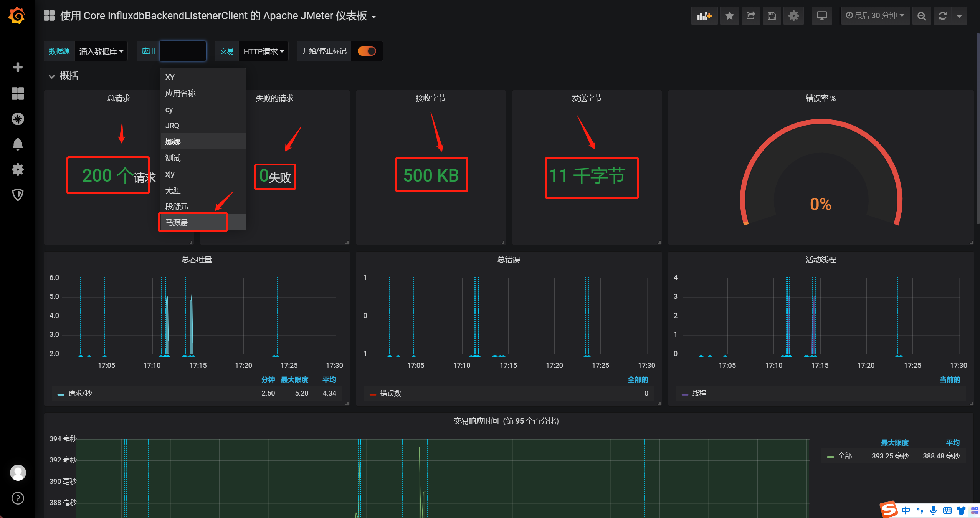
Task: Collapse the 概括 row section
Action: pyautogui.click(x=52, y=76)
